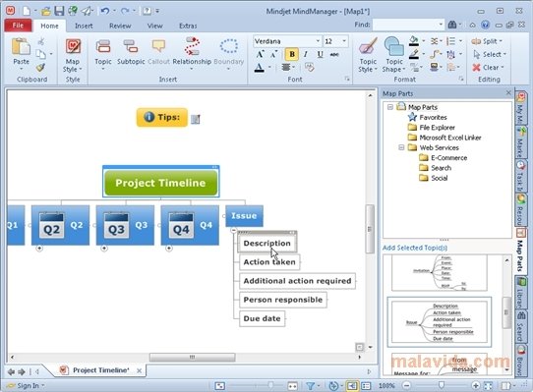Click the Clear button in Editing group
The height and width of the screenshot is (392, 533).
coord(487,67)
